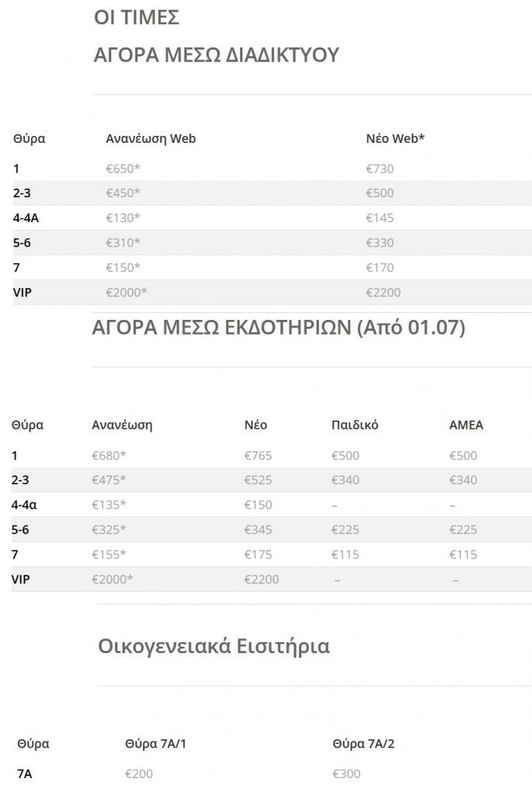Click the €300 family ticket price
The width and height of the screenshot is (532, 796).
[346, 774]
